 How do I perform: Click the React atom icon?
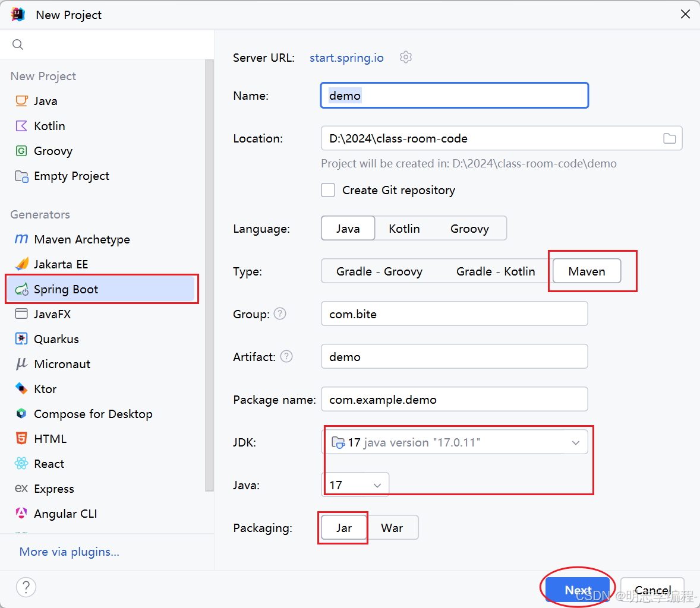pos(21,464)
